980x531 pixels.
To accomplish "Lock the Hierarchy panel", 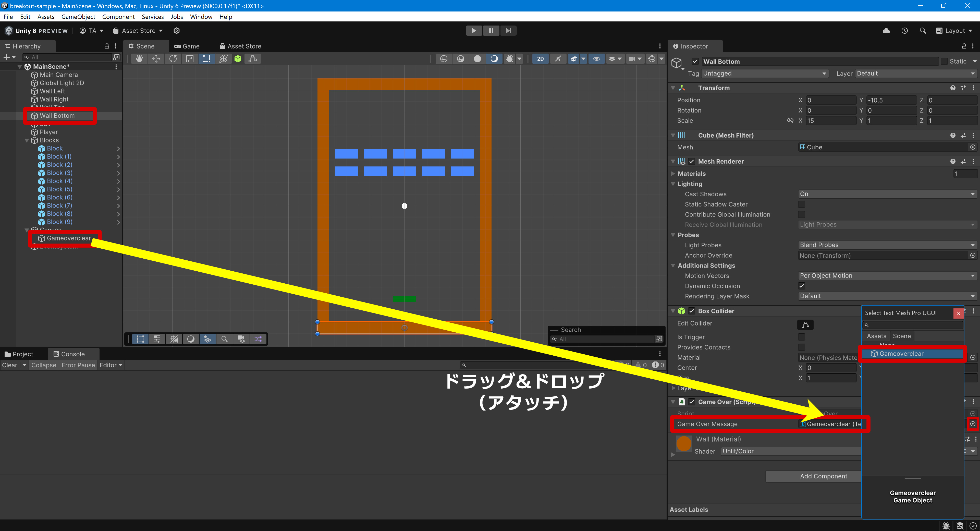I will tap(107, 46).
